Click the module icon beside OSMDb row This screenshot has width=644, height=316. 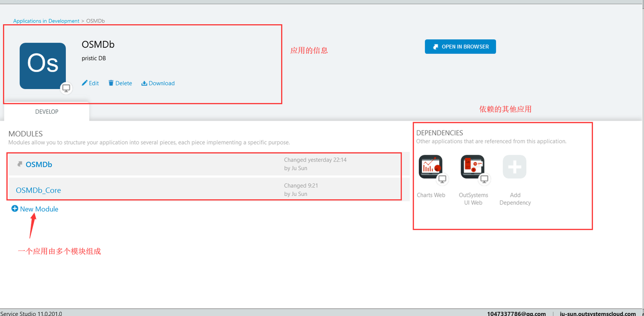coord(20,164)
